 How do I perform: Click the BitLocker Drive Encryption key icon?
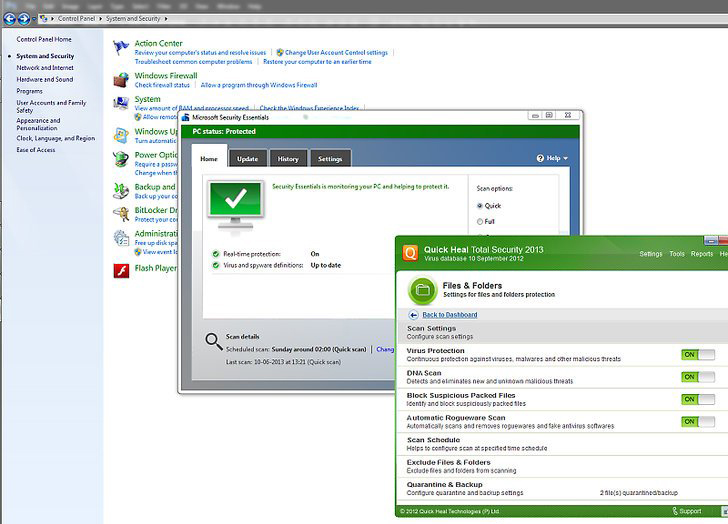pyautogui.click(x=121, y=214)
